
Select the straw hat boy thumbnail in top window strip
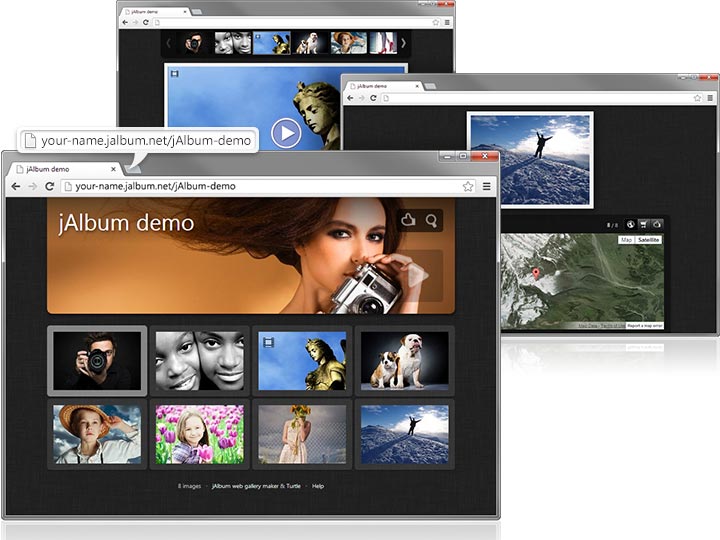[349, 43]
